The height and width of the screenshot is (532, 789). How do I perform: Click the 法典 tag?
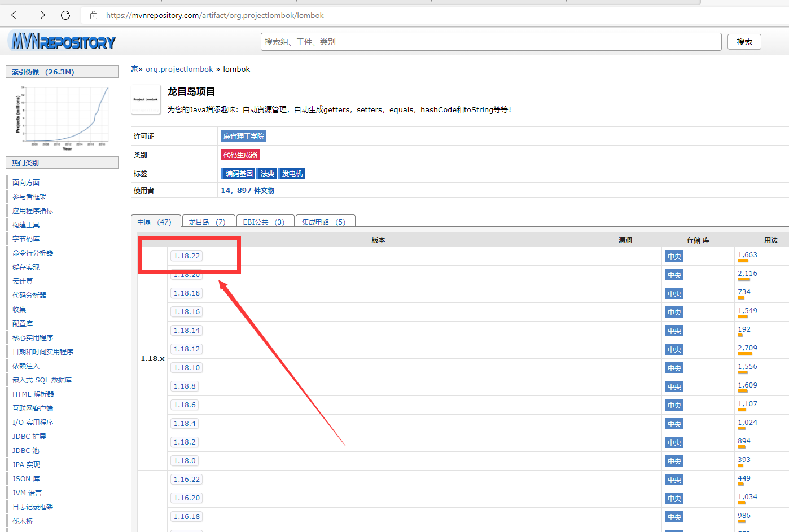click(x=267, y=173)
